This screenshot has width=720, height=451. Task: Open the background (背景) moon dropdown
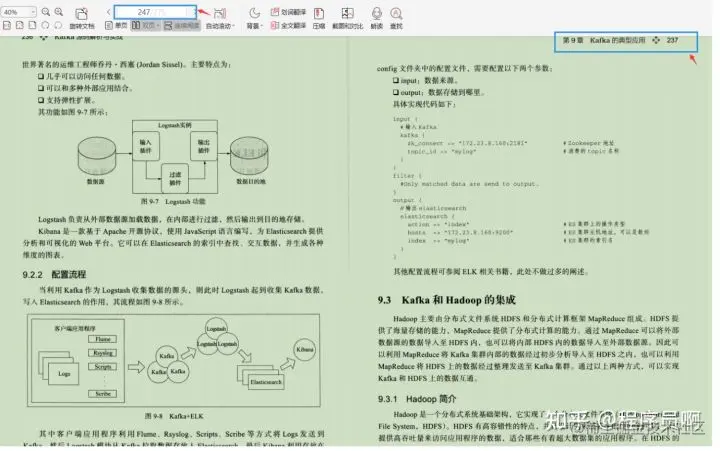[254, 19]
